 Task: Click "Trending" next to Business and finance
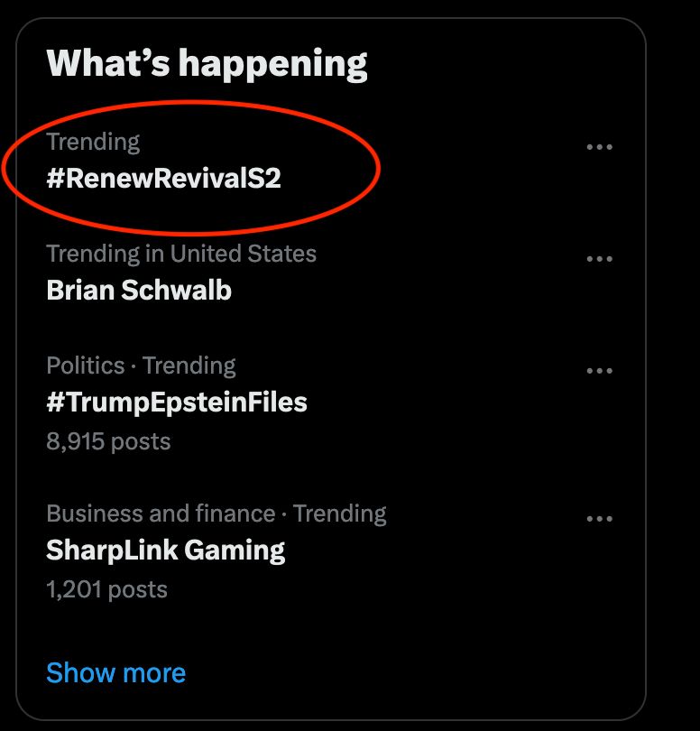click(x=339, y=514)
